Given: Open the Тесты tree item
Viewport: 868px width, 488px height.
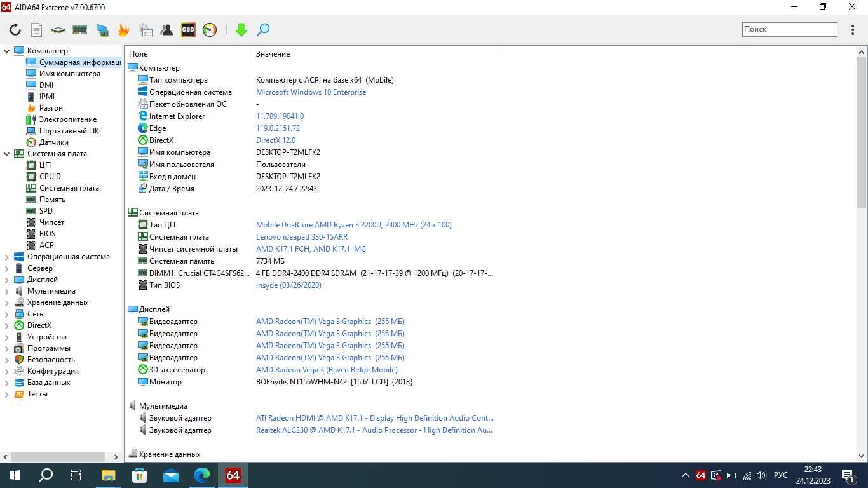Looking at the screenshot, I should (31, 394).
